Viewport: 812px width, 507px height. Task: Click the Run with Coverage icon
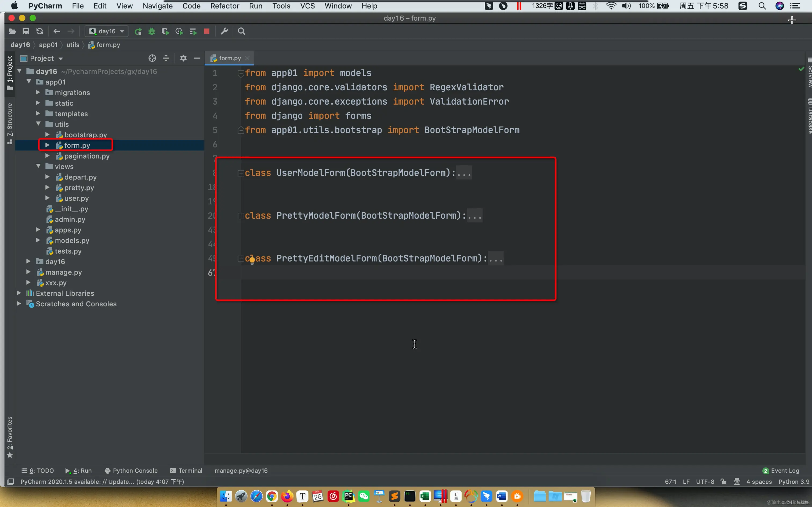tap(165, 31)
